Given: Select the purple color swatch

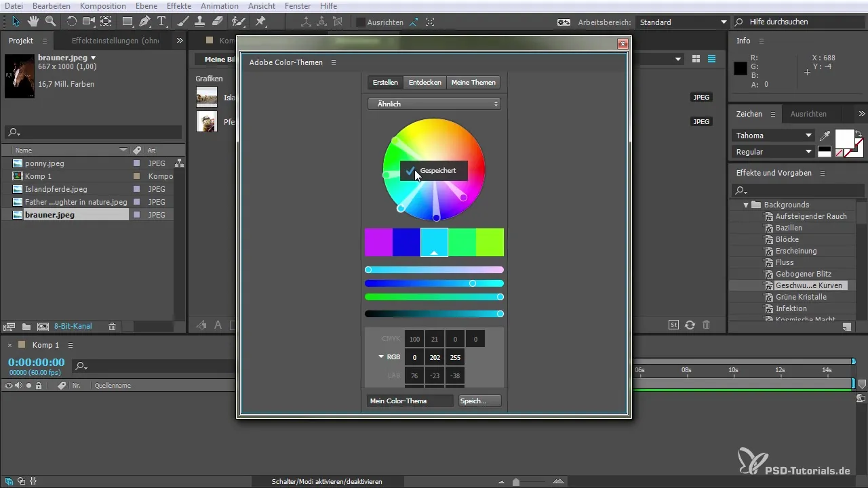Looking at the screenshot, I should 378,242.
